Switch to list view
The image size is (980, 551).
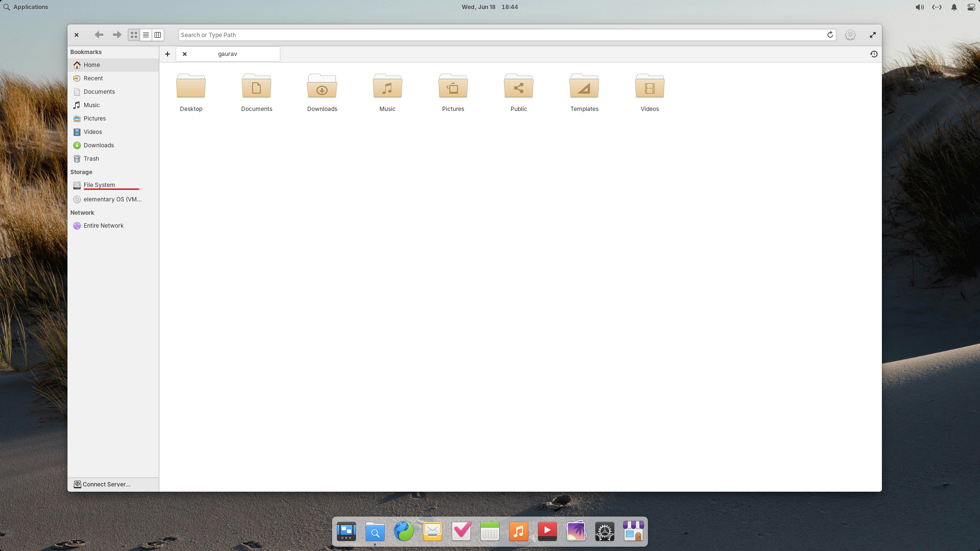(146, 35)
